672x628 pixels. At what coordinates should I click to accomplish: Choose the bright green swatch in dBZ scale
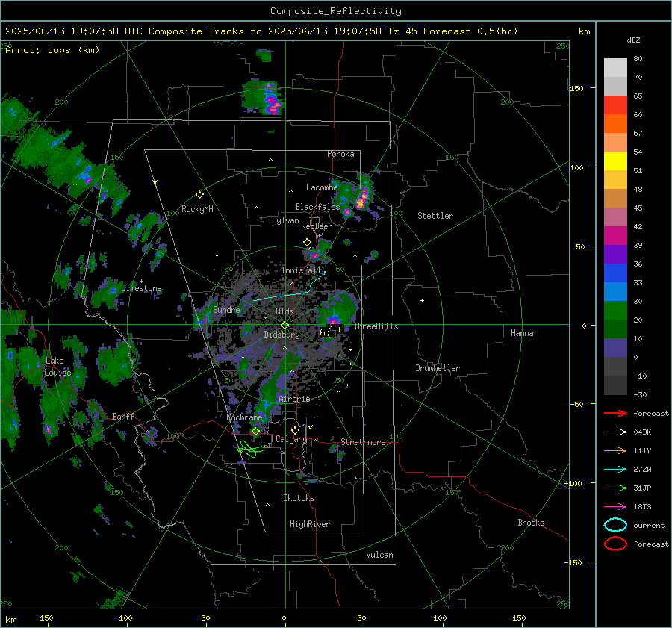pyautogui.click(x=615, y=311)
